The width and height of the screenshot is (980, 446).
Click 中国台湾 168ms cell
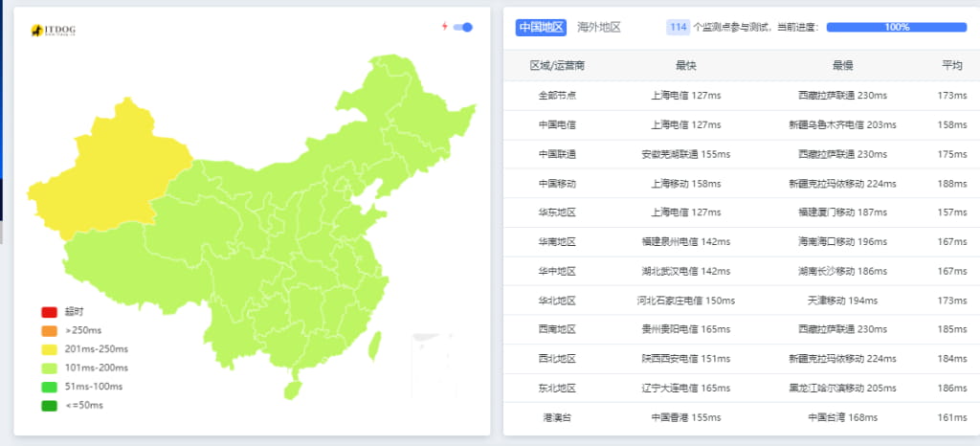click(x=842, y=417)
